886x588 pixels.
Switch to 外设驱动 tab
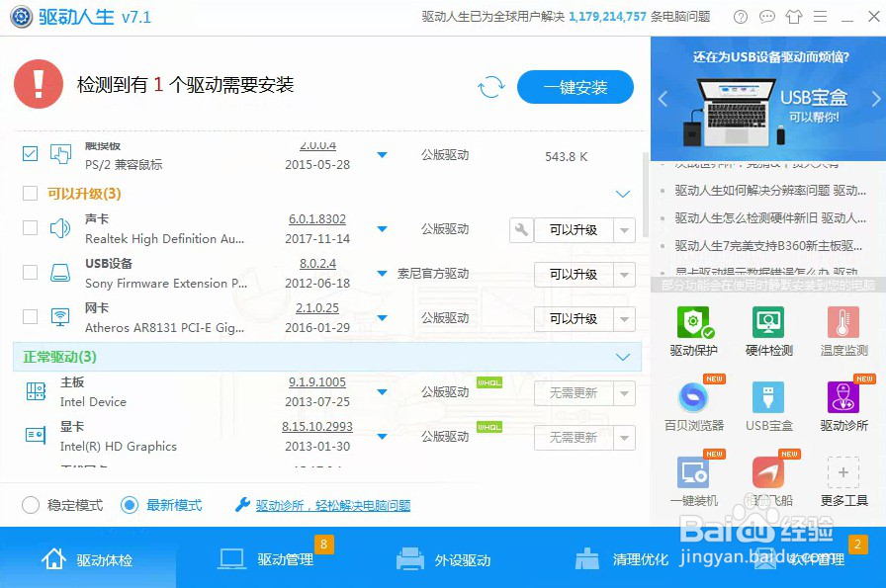point(444,558)
